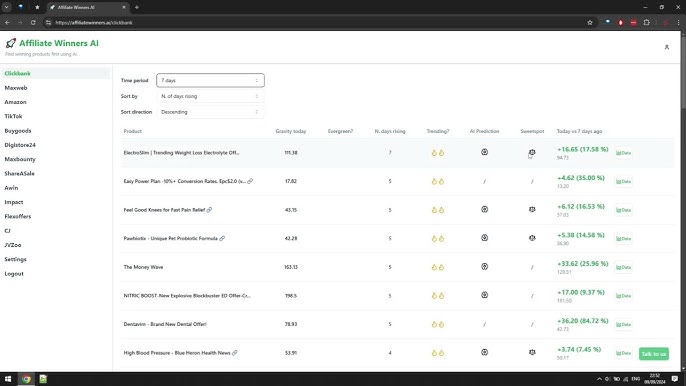Open the Time period dropdown showing 7 days
Image resolution: width=686 pixels, height=386 pixels.
click(210, 81)
